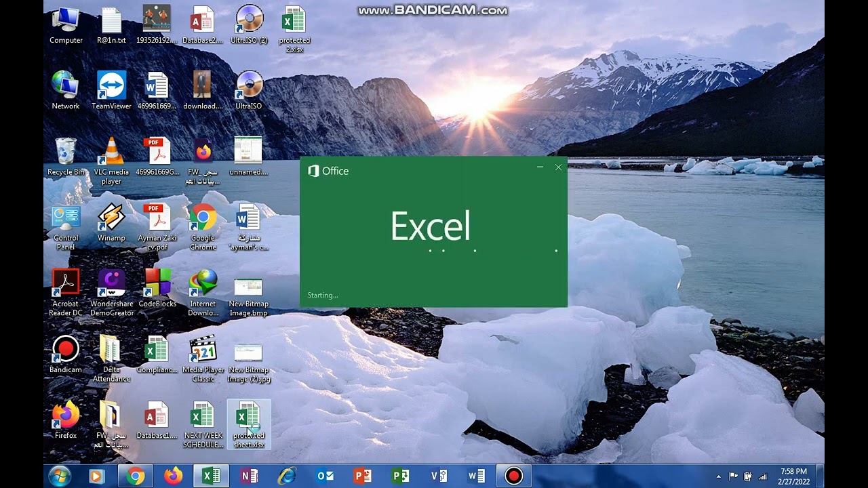Viewport: 868px width, 488px height.
Task: Select the Winamp shortcut
Action: pos(111,223)
